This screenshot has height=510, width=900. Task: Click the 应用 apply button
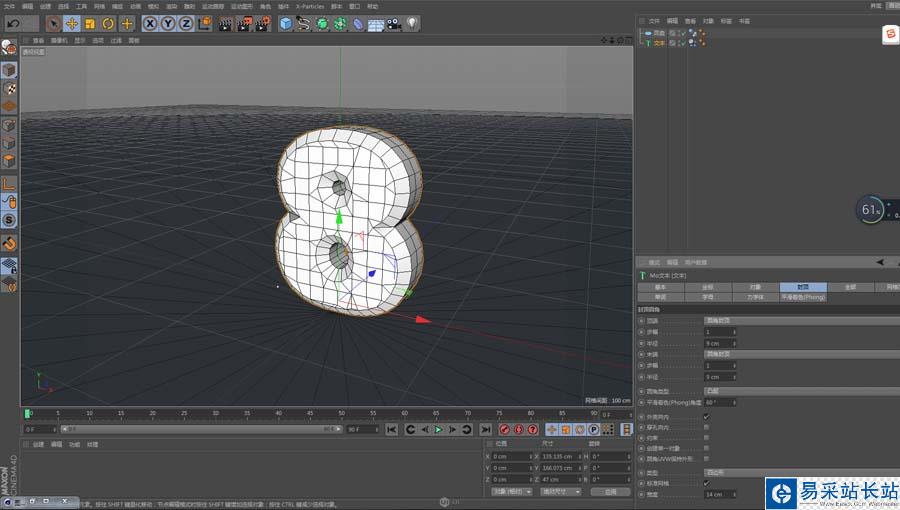pos(610,492)
